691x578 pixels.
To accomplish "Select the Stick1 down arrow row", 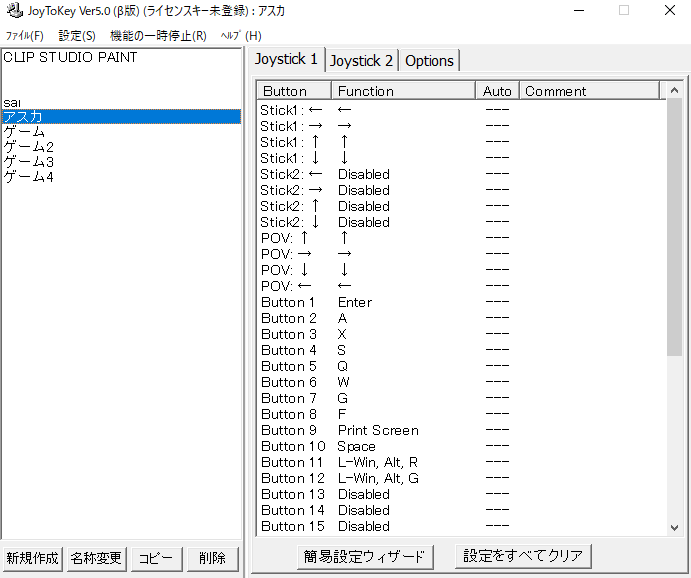I will coord(461,158).
